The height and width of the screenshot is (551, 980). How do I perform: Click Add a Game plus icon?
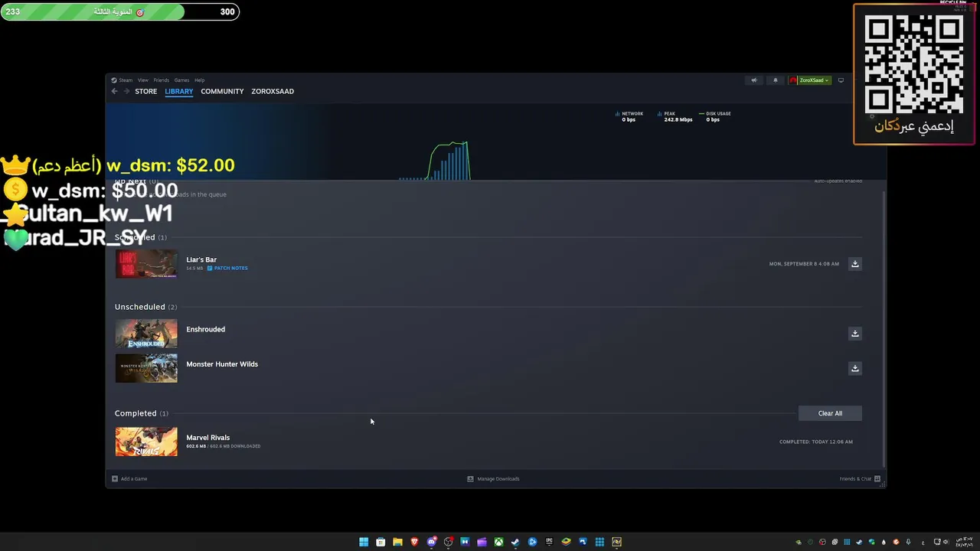point(115,479)
